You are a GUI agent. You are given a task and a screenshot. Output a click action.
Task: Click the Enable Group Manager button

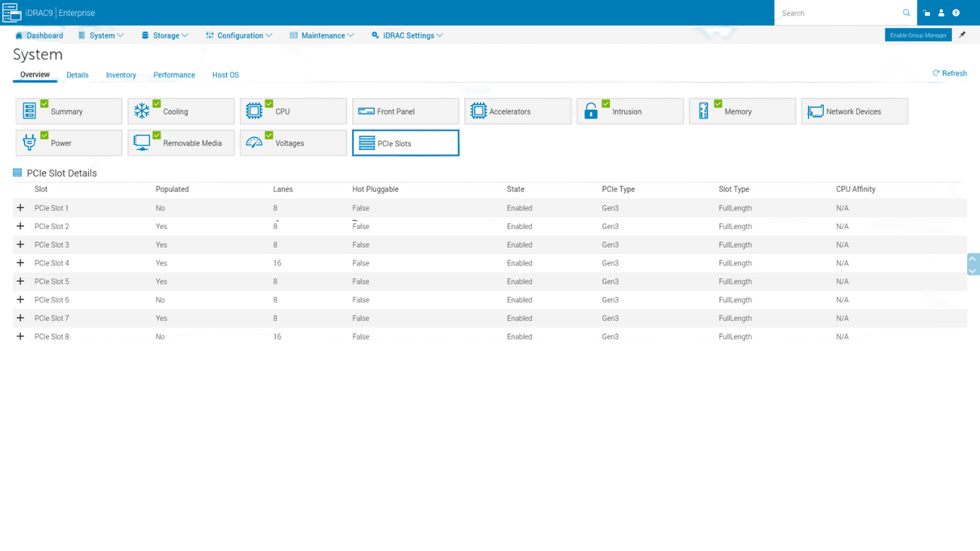pyautogui.click(x=918, y=35)
